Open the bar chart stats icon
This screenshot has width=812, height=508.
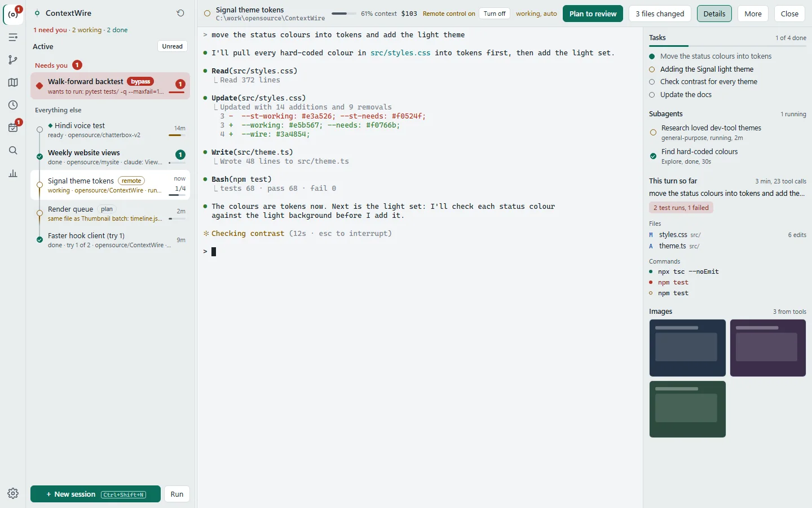(x=13, y=173)
